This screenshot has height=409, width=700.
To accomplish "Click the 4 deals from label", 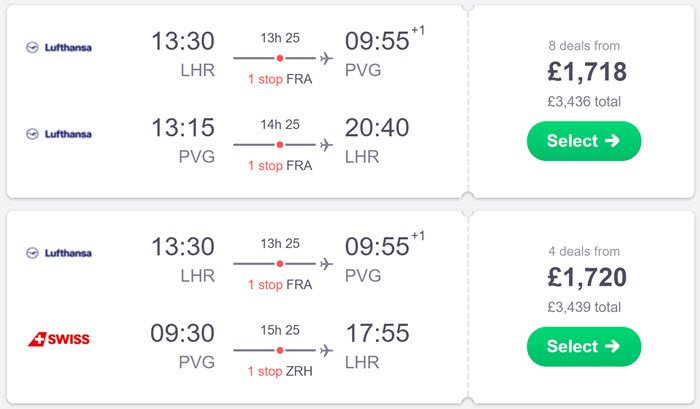I will point(584,251).
